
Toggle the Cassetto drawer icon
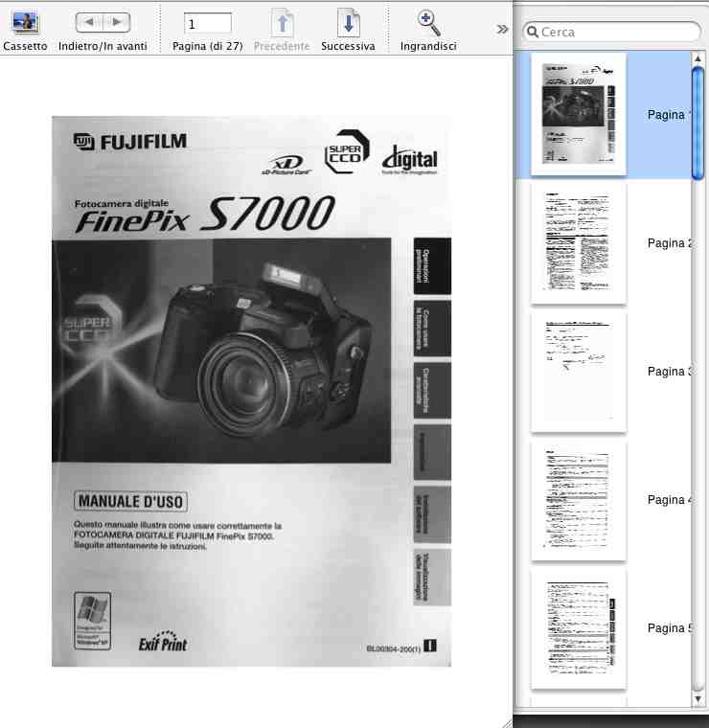(x=25, y=22)
